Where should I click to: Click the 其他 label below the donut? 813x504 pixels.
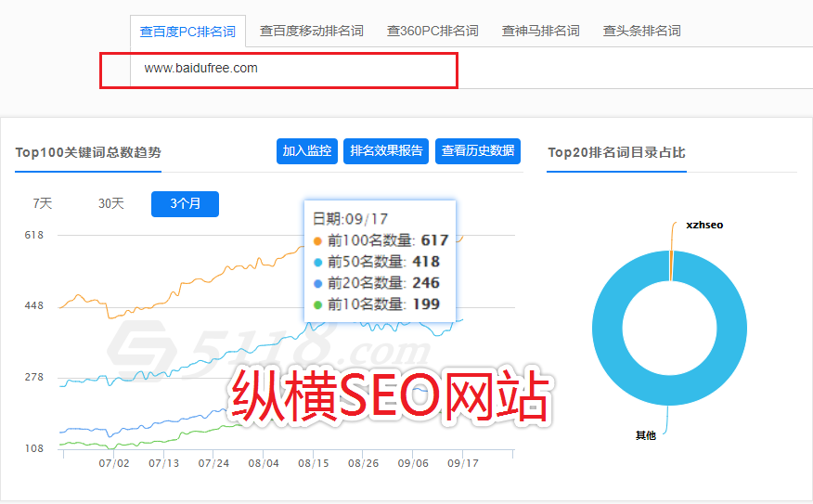coord(645,434)
